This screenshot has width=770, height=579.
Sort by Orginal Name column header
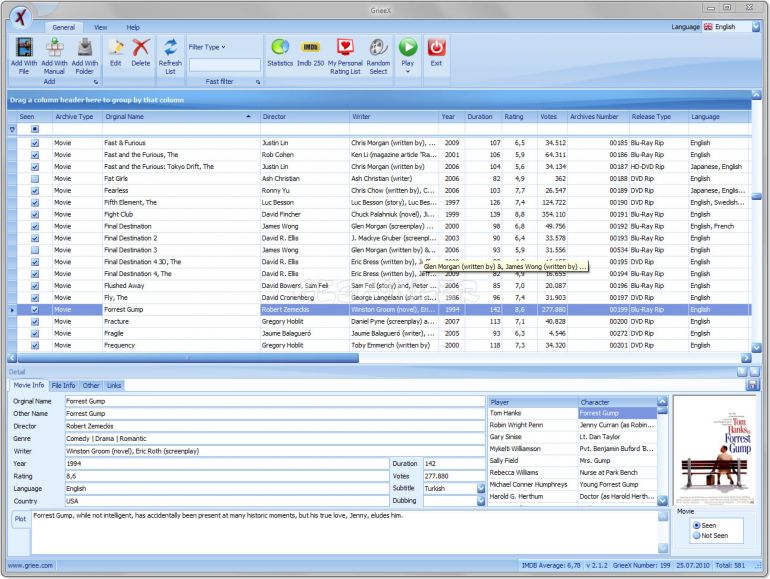[x=181, y=117]
